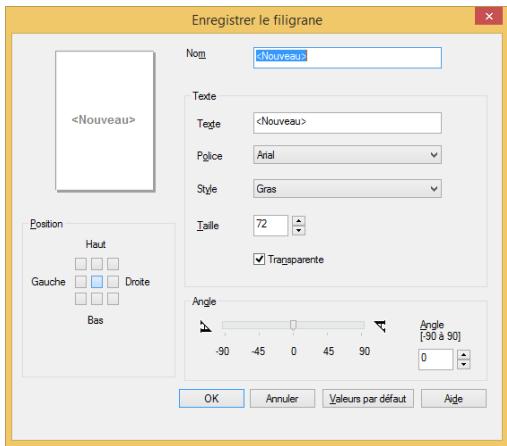Click the Angle numeric field showing 0

point(436,359)
